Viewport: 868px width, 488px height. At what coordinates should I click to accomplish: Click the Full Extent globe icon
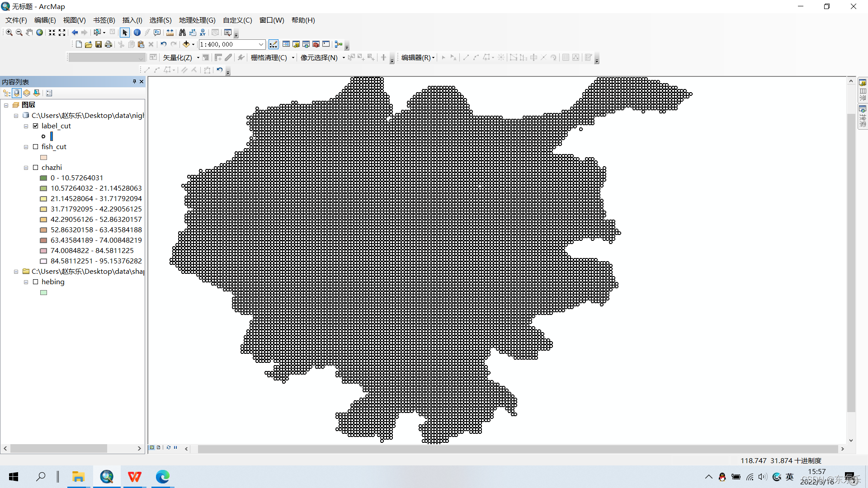coord(40,33)
